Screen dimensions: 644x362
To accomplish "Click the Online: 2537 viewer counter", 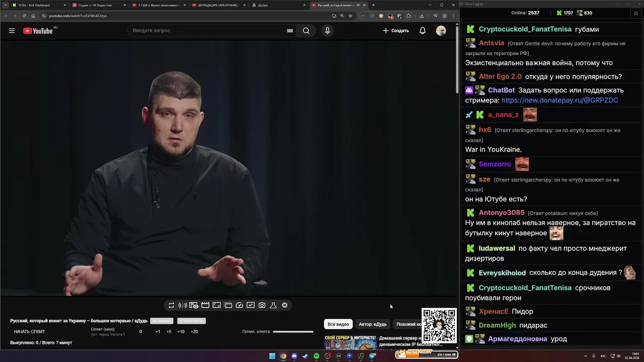I will 525,13.
